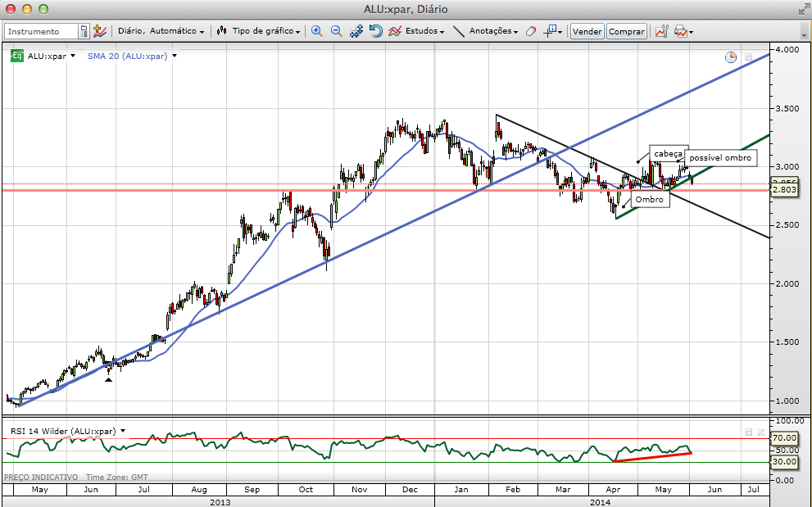This screenshot has width=812, height=507.
Task: Zoom out of the chart
Action: 337,31
